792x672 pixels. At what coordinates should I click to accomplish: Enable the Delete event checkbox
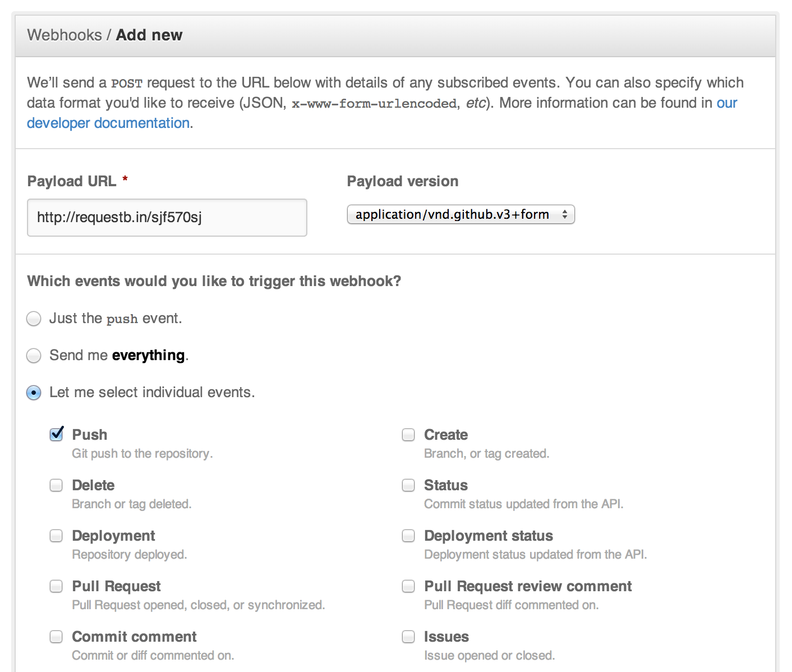[x=56, y=485]
